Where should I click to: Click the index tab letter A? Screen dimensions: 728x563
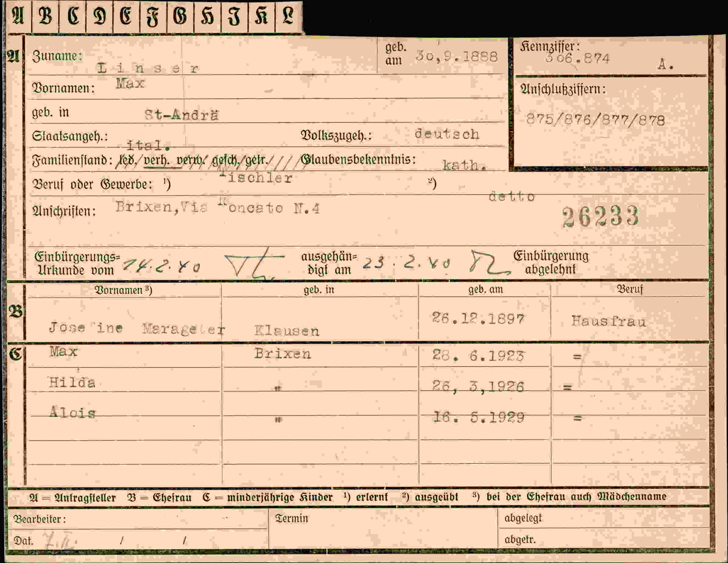(18, 16)
